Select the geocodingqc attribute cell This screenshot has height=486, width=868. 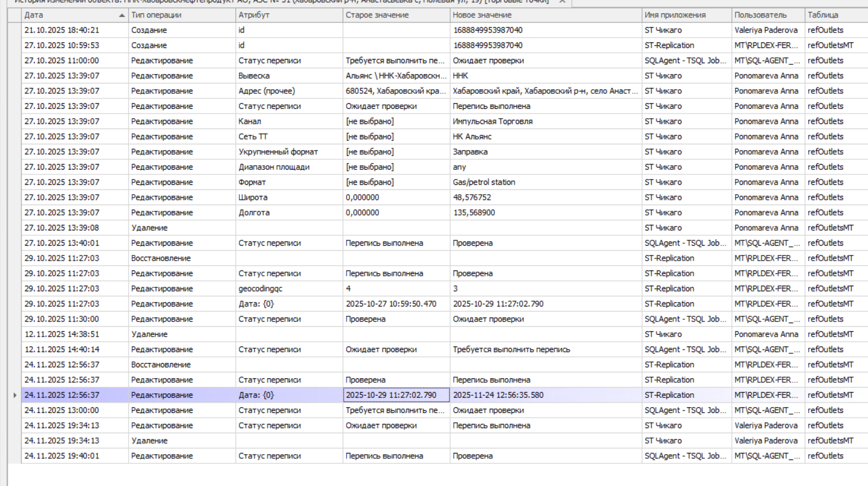pos(289,288)
